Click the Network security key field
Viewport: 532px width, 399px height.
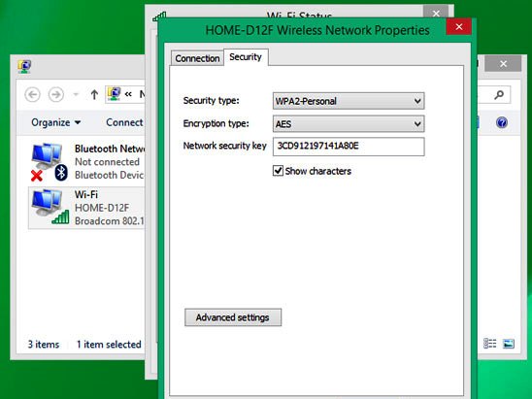(349, 147)
